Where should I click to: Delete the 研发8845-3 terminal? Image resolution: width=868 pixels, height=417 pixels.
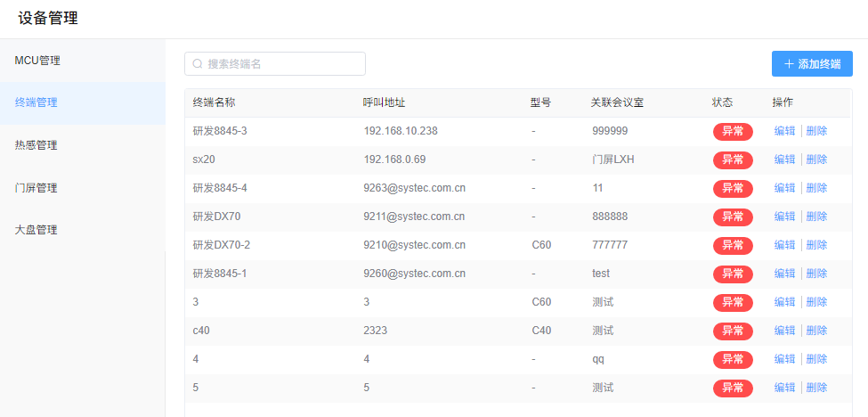click(x=816, y=131)
